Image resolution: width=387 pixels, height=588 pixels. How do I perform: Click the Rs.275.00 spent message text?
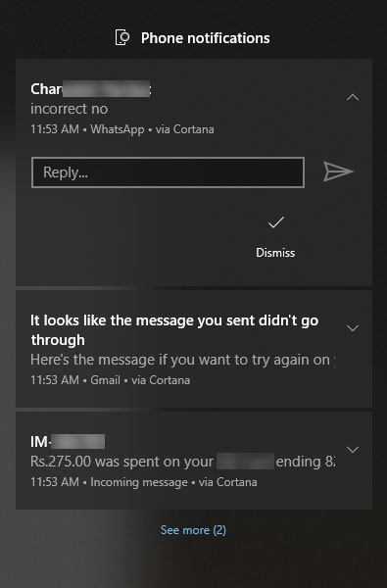click(x=182, y=462)
